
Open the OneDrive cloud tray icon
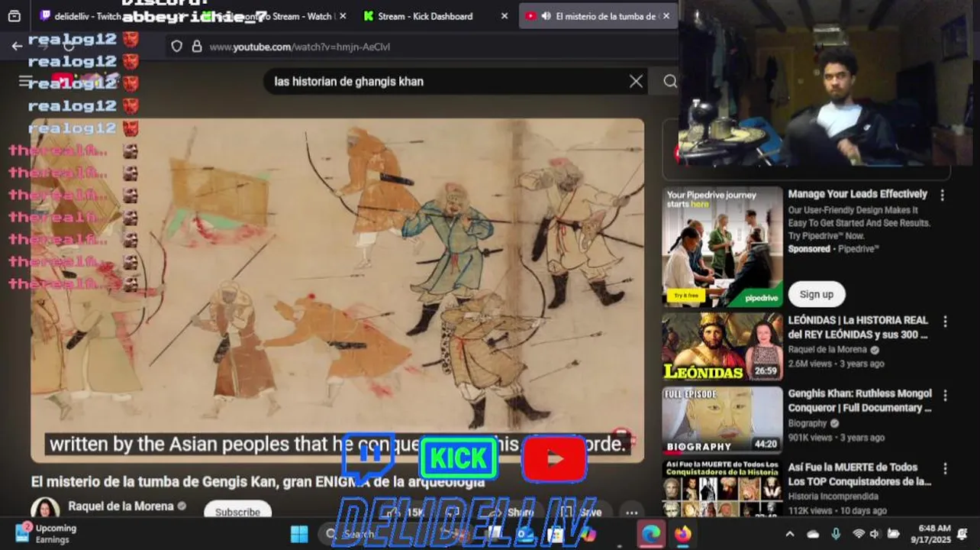813,534
